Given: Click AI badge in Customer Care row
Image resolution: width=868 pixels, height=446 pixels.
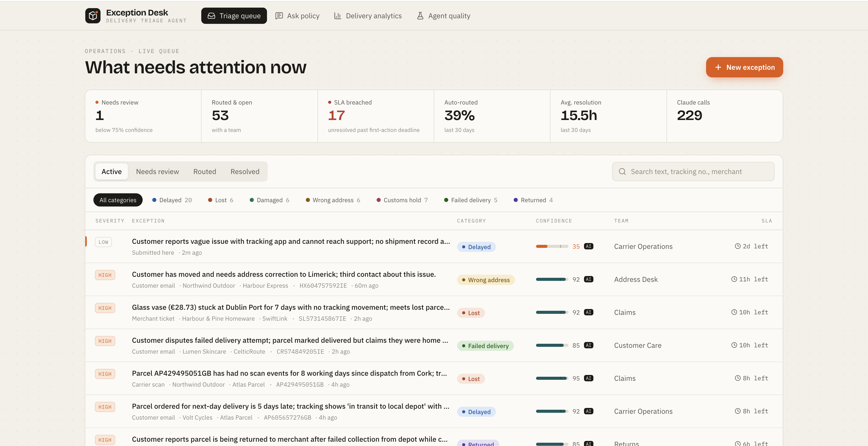Looking at the screenshot, I should (x=588, y=345).
